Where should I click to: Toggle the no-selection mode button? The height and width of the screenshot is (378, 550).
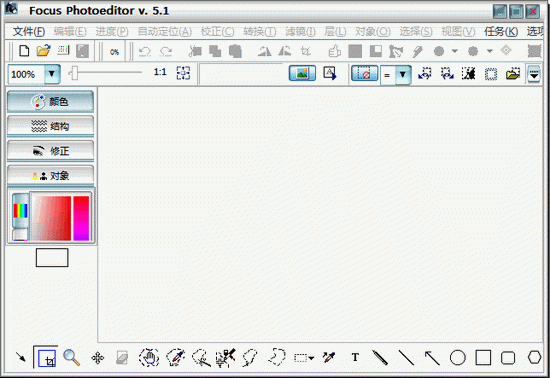[x=364, y=73]
